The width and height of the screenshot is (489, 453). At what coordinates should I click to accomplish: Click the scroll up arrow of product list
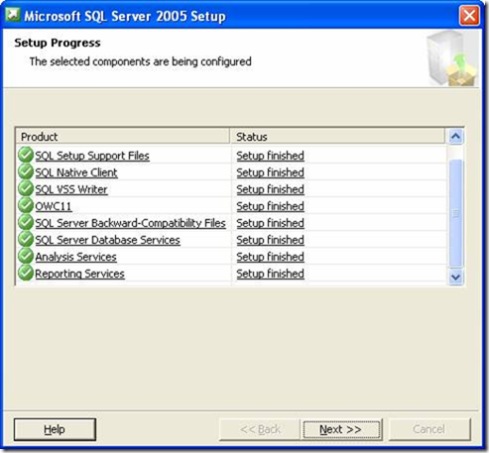tap(455, 137)
